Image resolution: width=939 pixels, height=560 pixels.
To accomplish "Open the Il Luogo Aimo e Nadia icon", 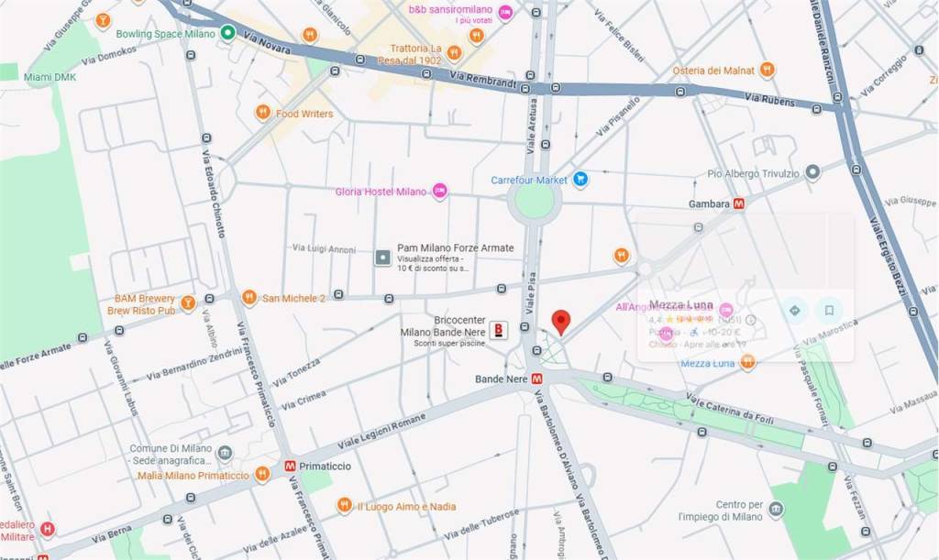I will [344, 505].
